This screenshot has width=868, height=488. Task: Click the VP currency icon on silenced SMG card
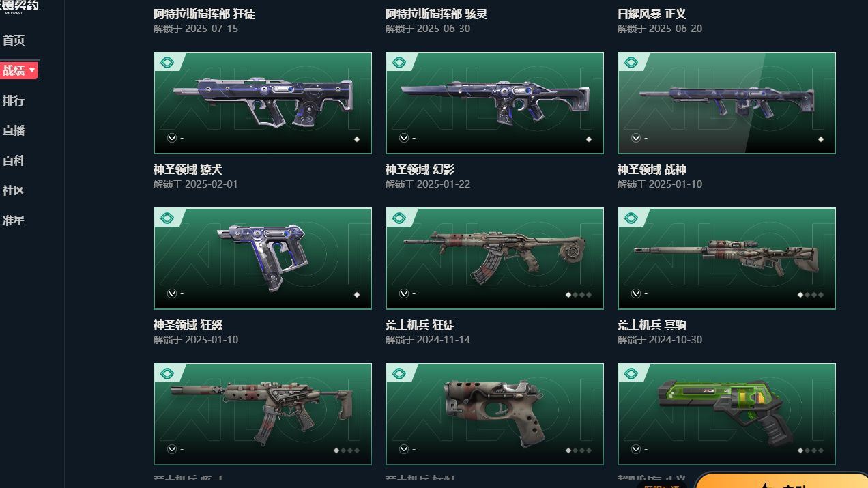[172, 449]
